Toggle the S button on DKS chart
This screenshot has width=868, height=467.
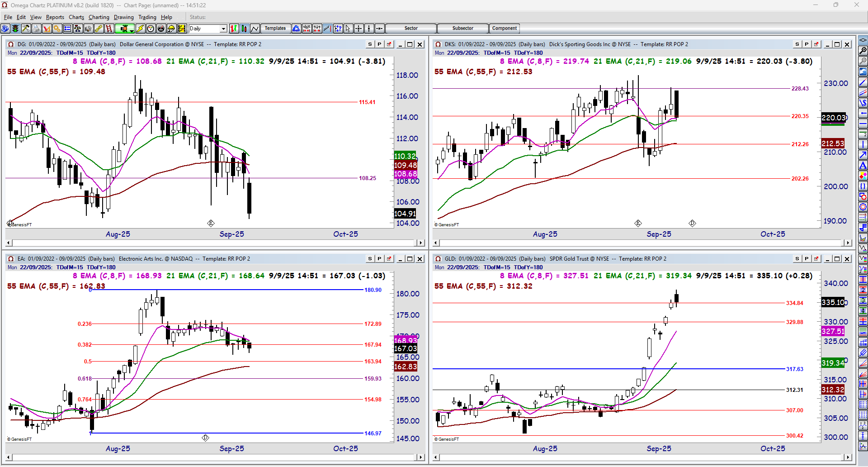(797, 44)
